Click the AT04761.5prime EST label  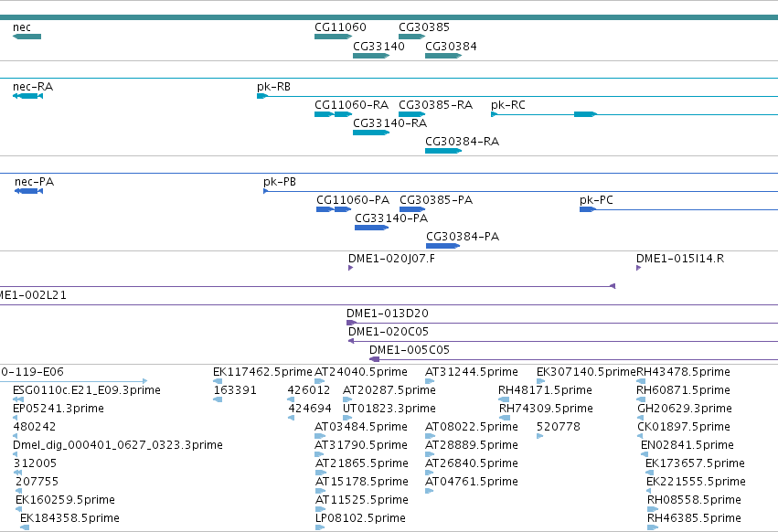pos(472,482)
